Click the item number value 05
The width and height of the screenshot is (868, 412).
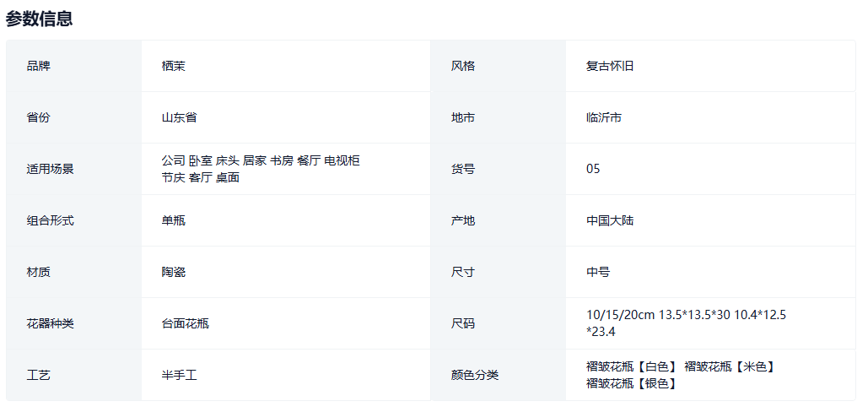click(593, 169)
